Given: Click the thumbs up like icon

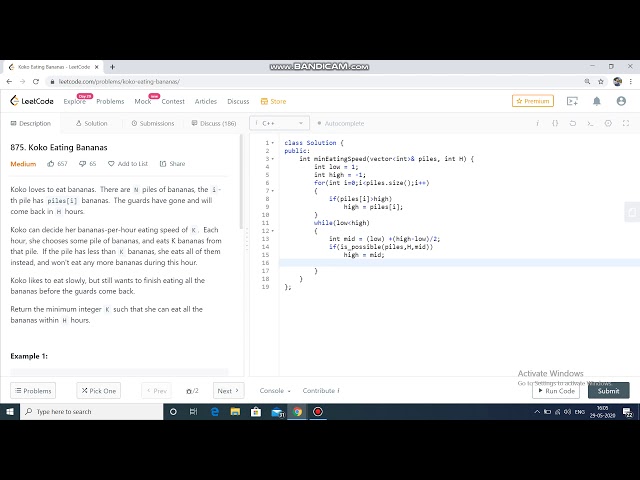Looking at the screenshot, I should (51, 164).
